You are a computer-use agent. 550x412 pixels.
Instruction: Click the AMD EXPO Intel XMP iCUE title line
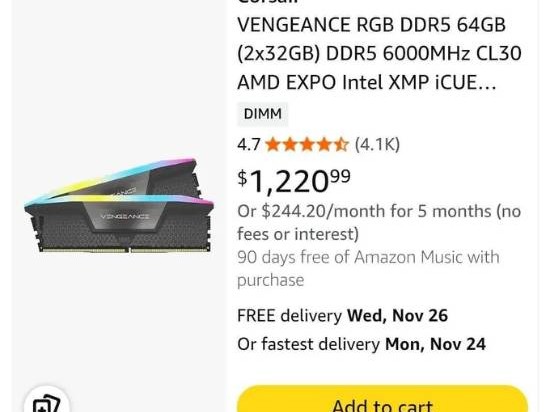point(367,83)
